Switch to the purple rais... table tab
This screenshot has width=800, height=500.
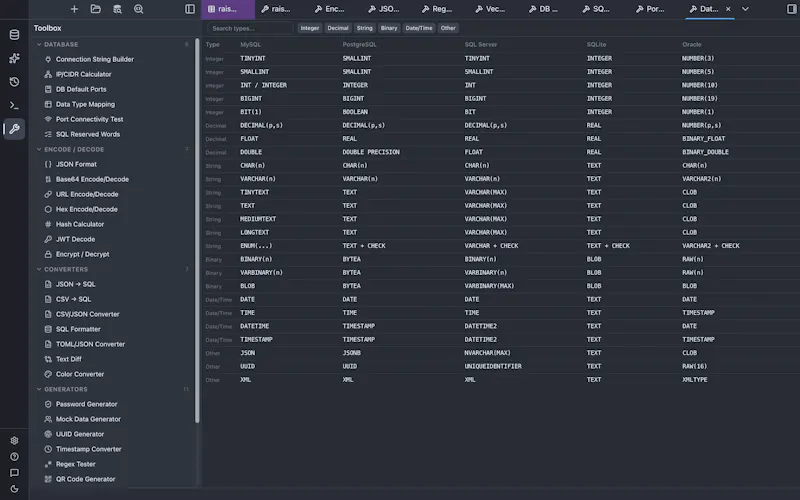tap(228, 9)
